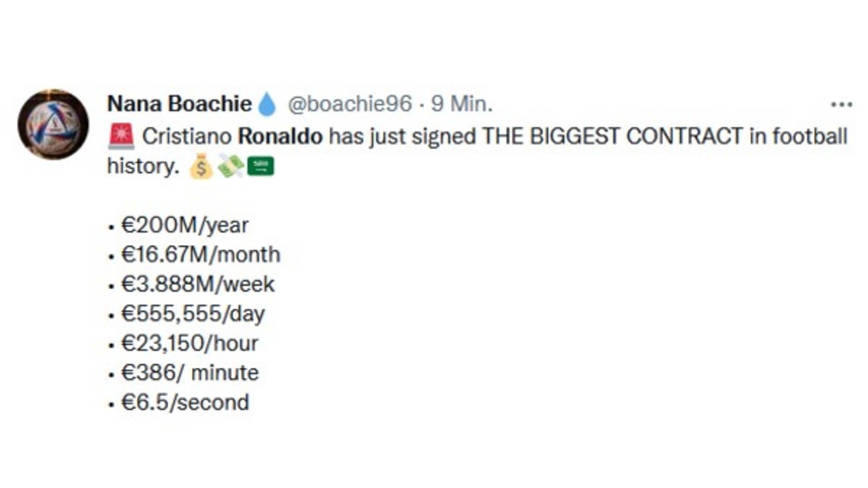Click the €3.888M/week line
The height and width of the screenshot is (488, 868).
pyautogui.click(x=198, y=284)
